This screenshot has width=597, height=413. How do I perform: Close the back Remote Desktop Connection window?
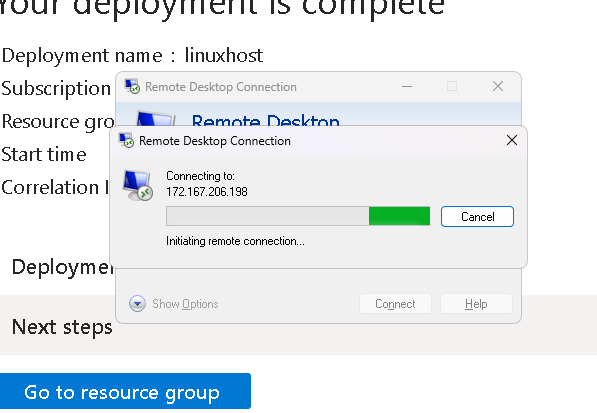point(498,86)
